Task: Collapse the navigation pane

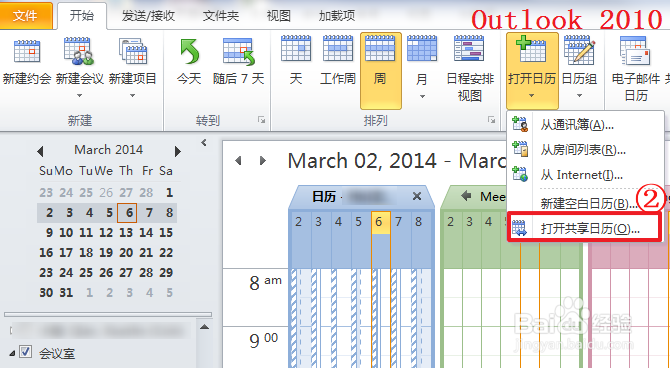Action: [x=204, y=143]
